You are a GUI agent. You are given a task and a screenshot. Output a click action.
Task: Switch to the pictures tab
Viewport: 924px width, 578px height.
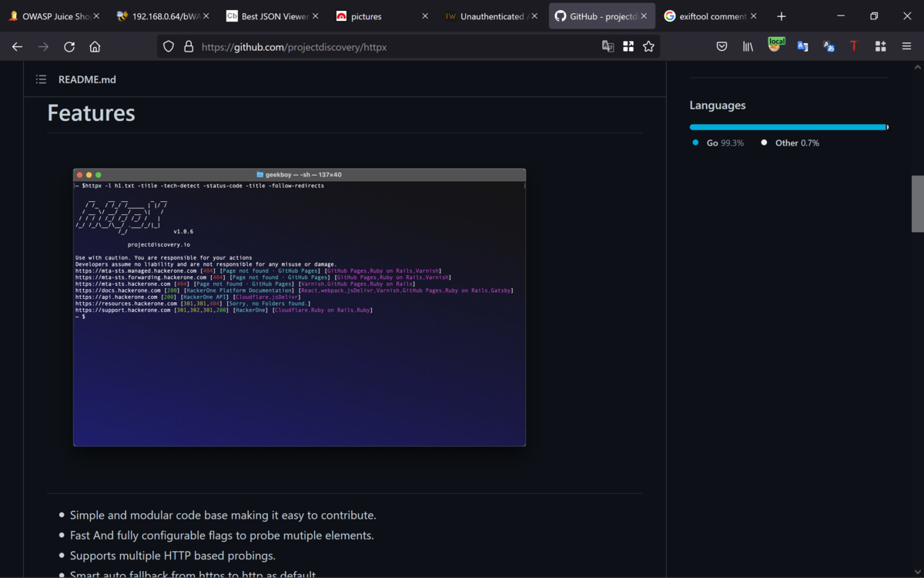(382, 16)
